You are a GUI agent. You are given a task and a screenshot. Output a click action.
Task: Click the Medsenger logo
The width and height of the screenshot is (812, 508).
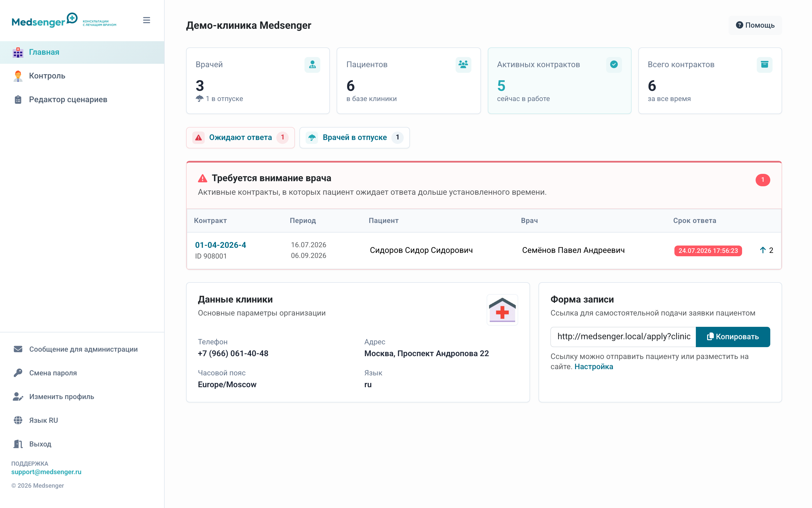pos(64,20)
